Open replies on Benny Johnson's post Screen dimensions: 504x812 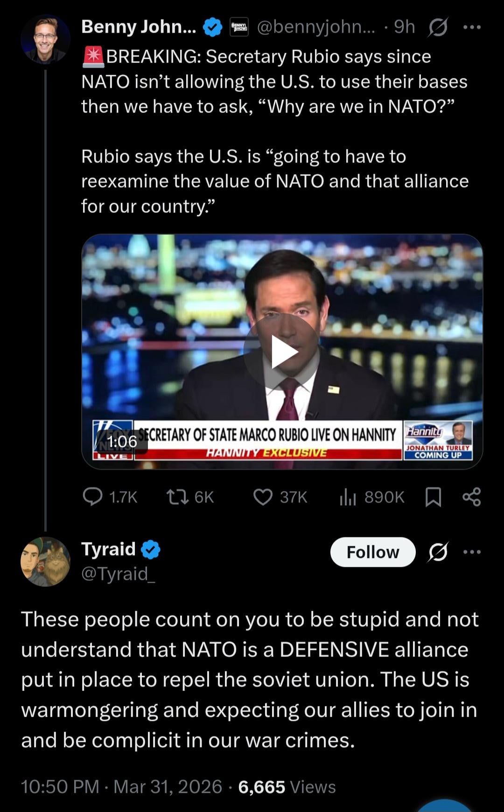click(x=110, y=497)
